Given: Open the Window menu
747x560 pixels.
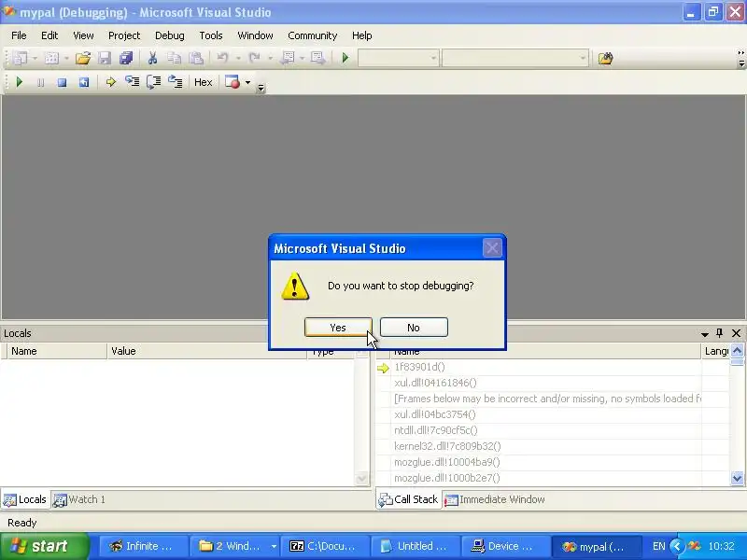Looking at the screenshot, I should pyautogui.click(x=255, y=35).
